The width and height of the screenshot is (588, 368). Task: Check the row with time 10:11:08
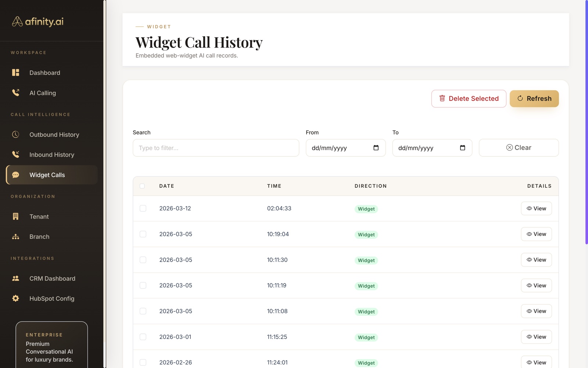(x=143, y=311)
